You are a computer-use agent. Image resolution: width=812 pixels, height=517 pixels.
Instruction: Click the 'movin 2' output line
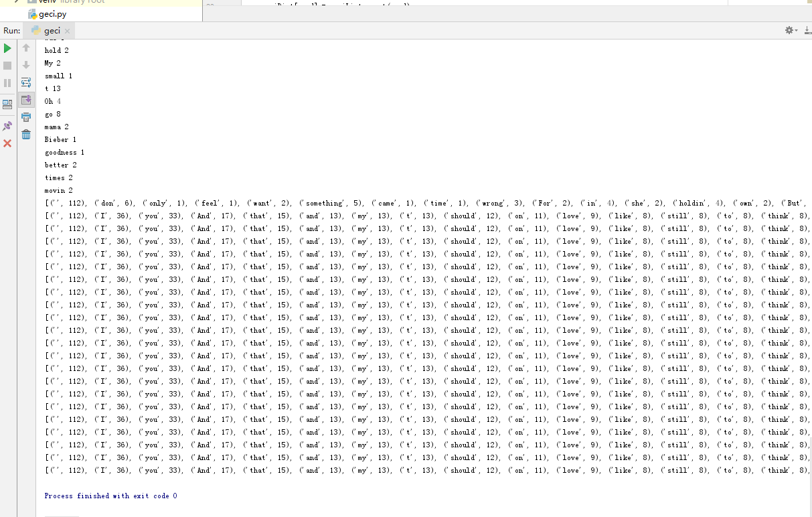59,190
